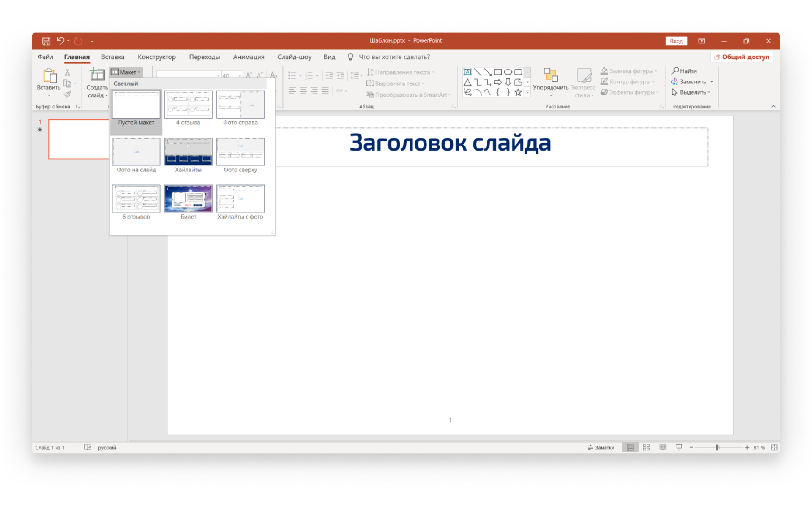Expand the Заменить dropdown arrow
The height and width of the screenshot is (508, 812).
click(x=711, y=82)
